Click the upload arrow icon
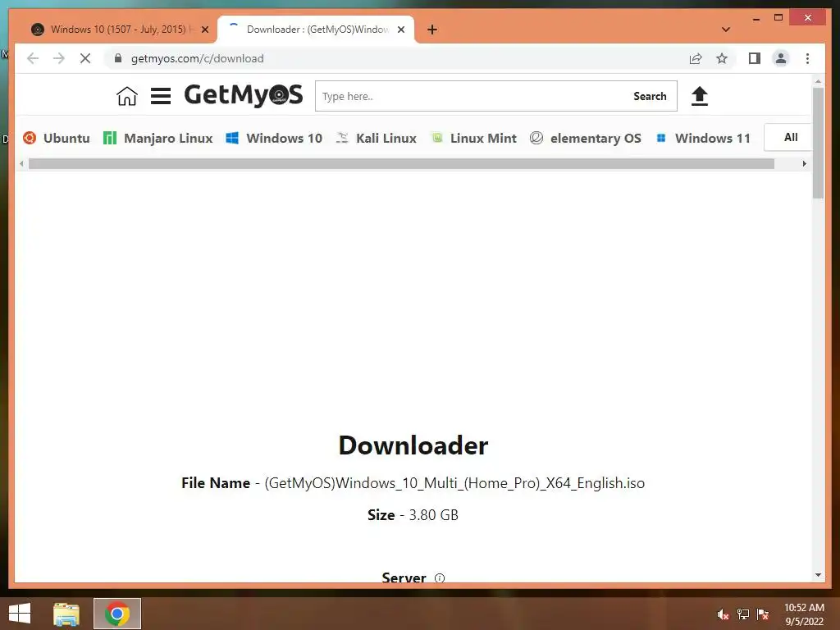Screen dimensions: 840x630 pos(699,96)
